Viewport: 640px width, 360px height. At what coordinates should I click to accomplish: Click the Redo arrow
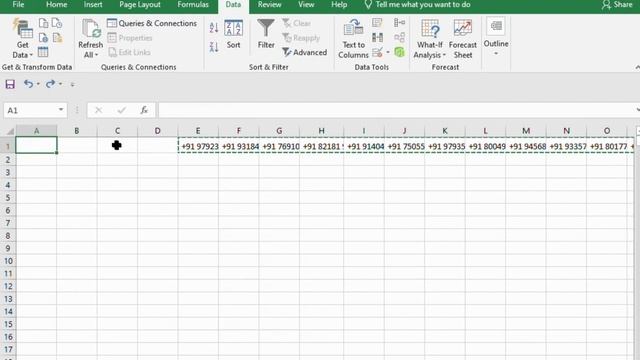(50, 84)
